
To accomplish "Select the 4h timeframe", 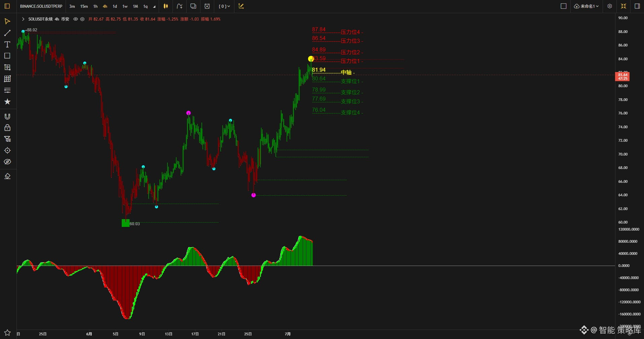I will click(x=105, y=6).
